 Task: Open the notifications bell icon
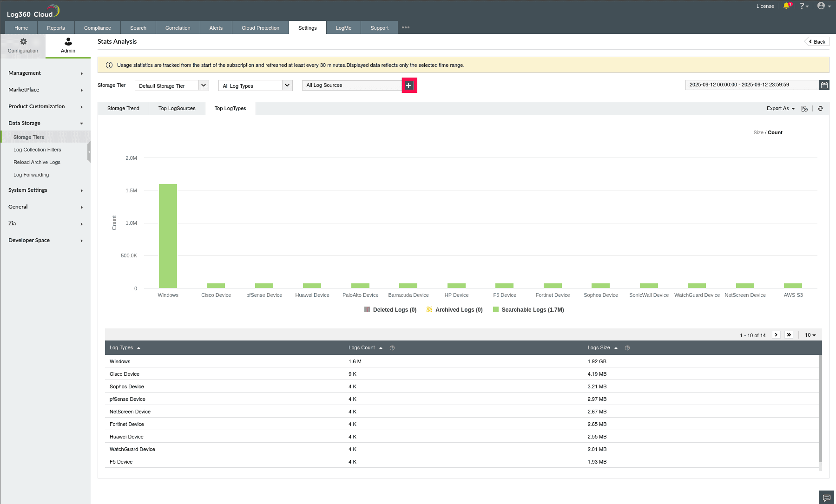786,6
